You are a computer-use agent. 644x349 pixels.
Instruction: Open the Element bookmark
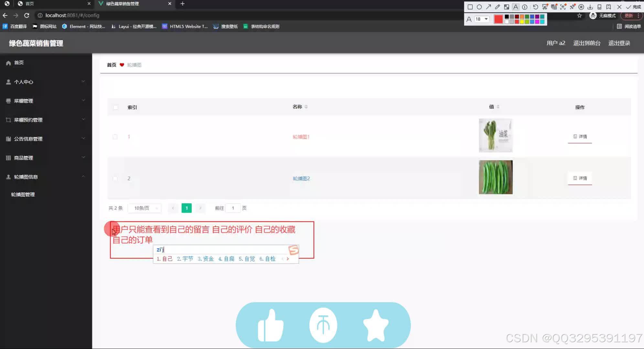(83, 26)
